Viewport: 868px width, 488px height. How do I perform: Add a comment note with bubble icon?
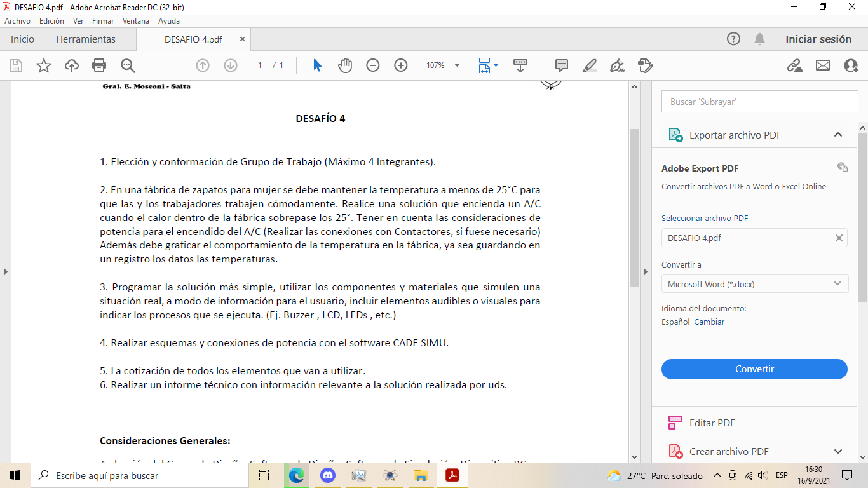[x=562, y=65]
